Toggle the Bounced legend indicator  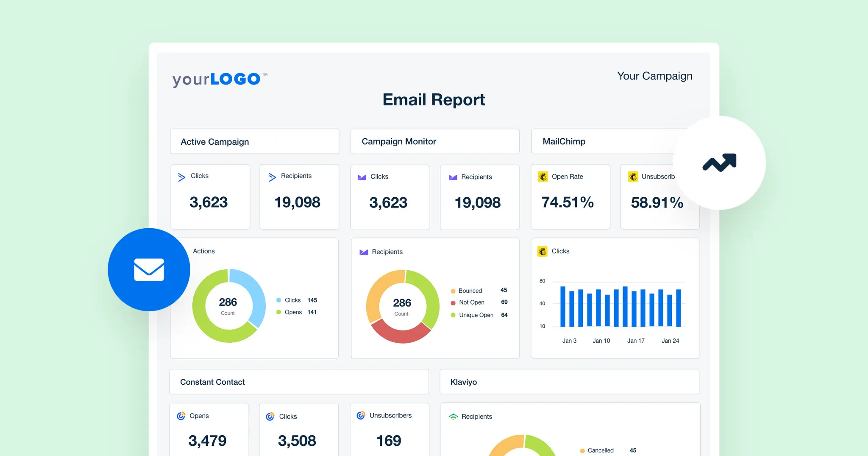[453, 291]
